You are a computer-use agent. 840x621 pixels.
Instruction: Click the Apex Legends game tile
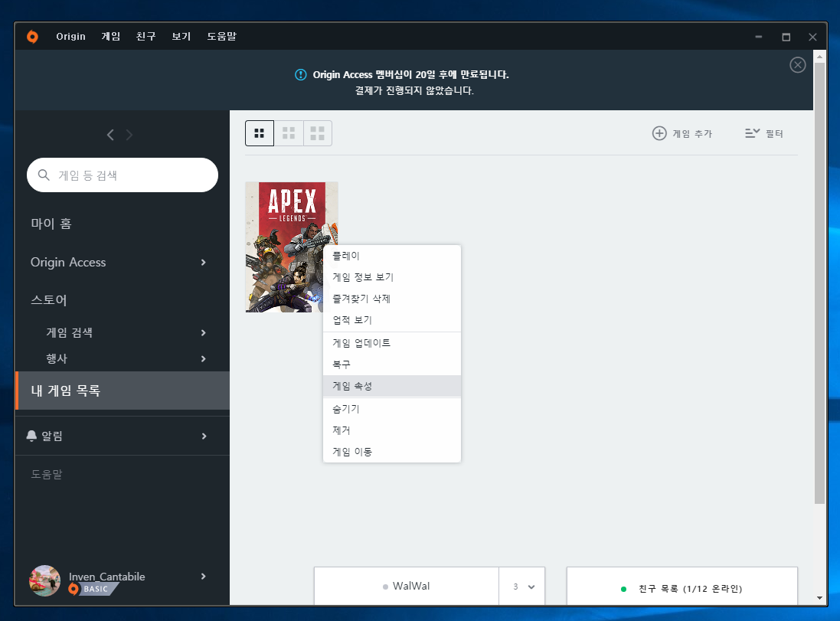[x=292, y=247]
